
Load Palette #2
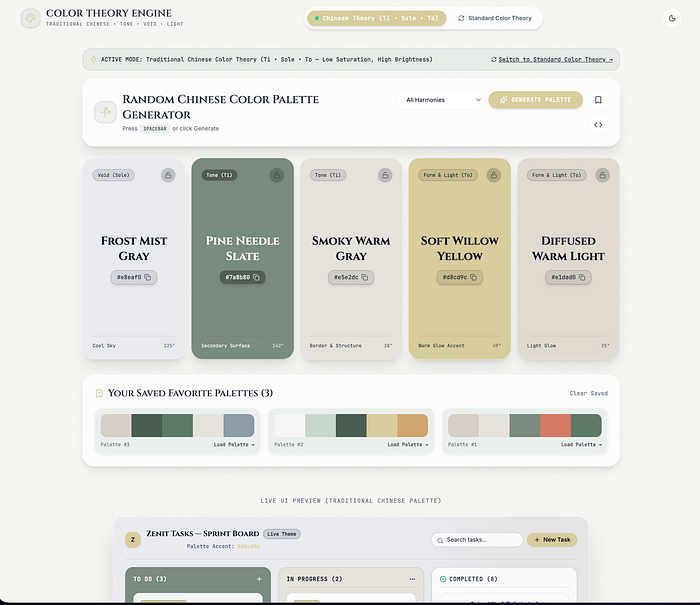coord(408,445)
